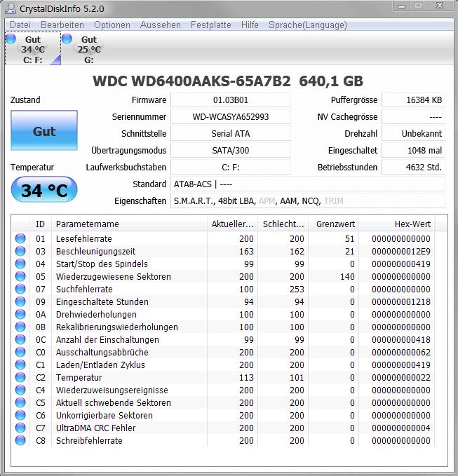Image resolution: width=458 pixels, height=476 pixels.
Task: Click the Eingeschaltet field 1048 mal
Action: click(413, 150)
